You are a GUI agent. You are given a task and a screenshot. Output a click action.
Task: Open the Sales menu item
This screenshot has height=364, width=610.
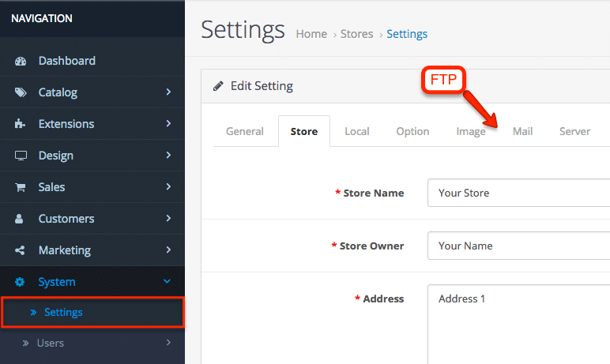tap(92, 186)
